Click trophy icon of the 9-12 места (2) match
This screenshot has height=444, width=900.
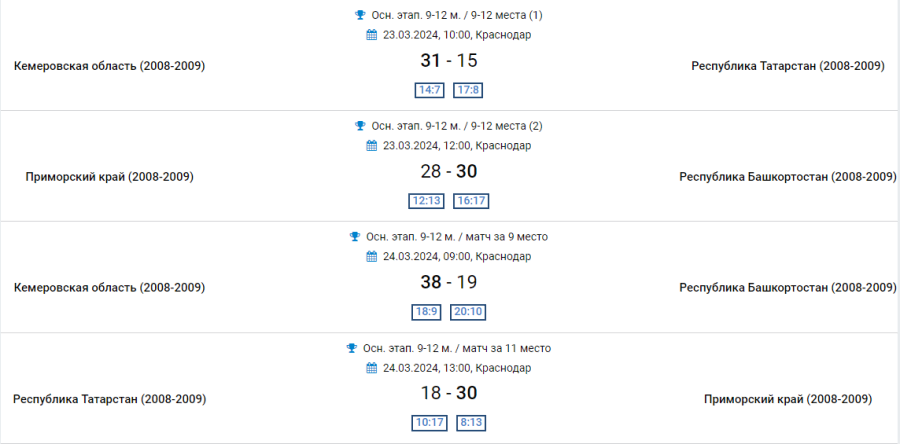(361, 126)
